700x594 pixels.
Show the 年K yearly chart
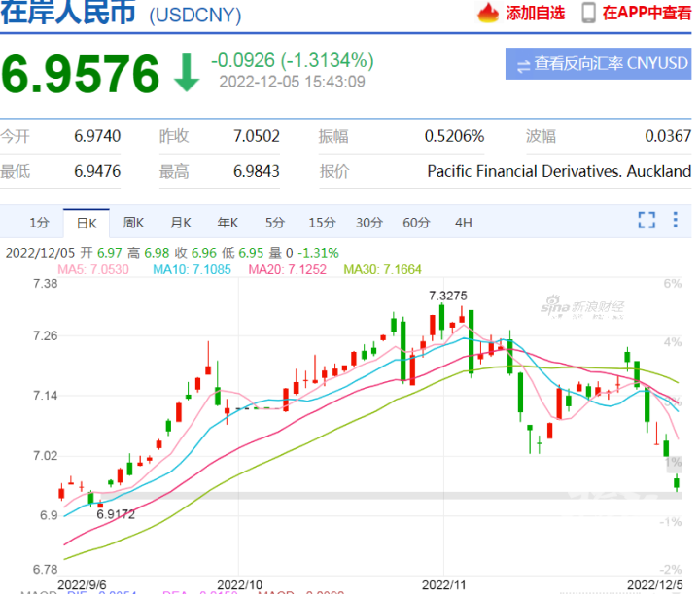pos(228,223)
